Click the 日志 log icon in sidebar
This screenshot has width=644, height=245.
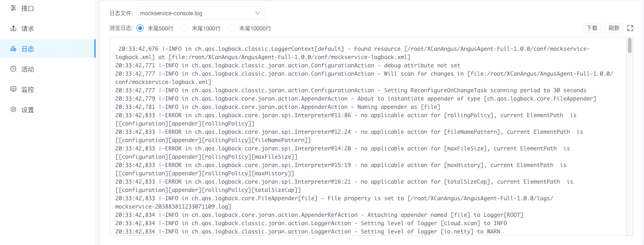click(13, 49)
